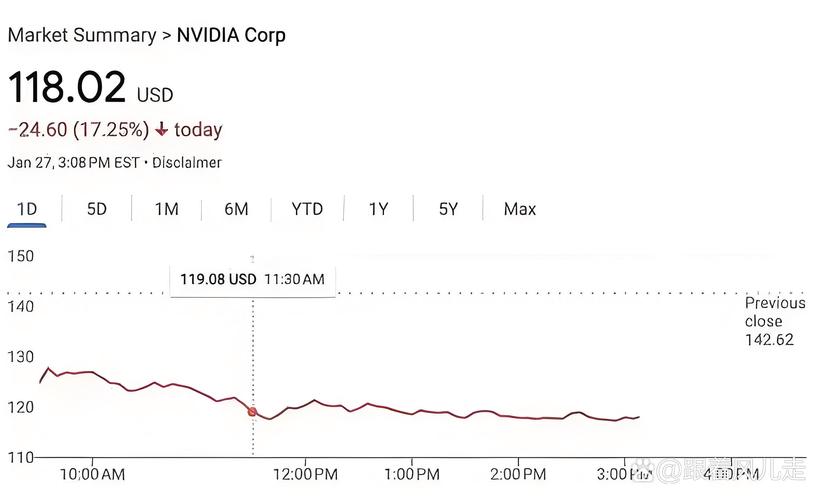Show the 6M price history
Screen dimensions: 822x500
pyautogui.click(x=236, y=209)
